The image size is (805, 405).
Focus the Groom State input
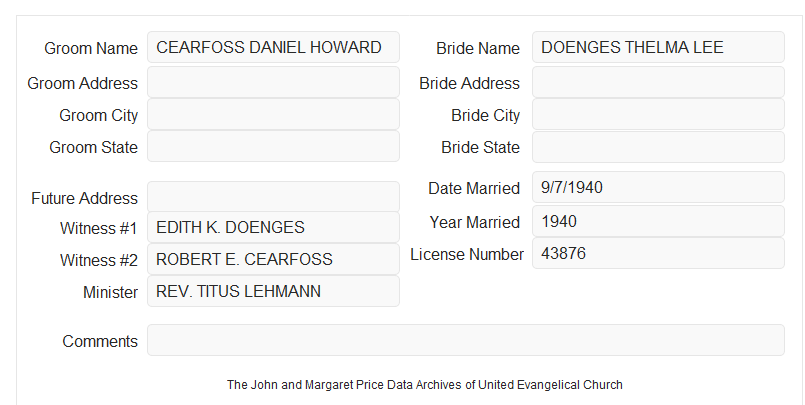(x=273, y=146)
